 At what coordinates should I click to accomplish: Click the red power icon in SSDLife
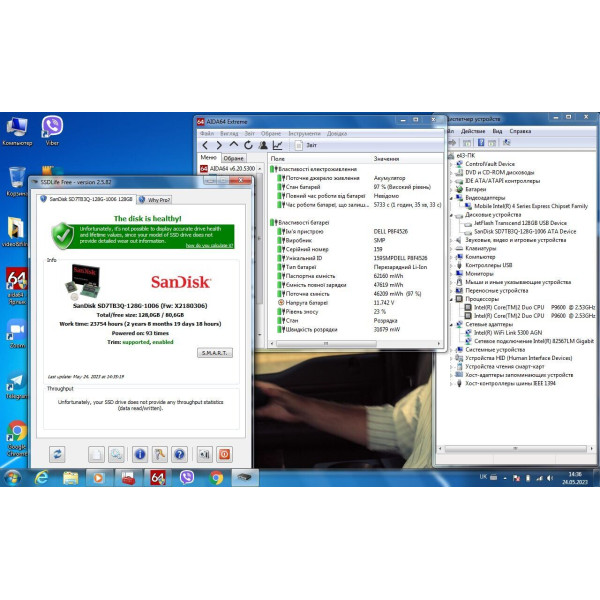click(x=224, y=454)
